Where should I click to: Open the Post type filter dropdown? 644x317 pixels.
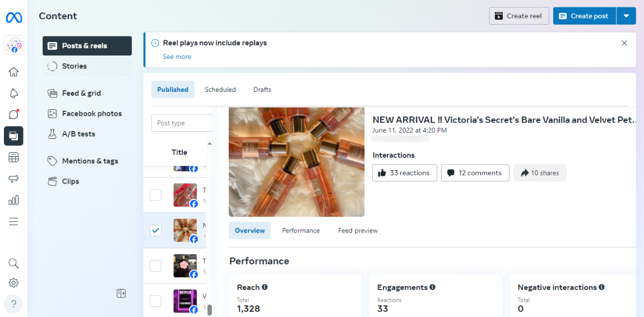click(x=182, y=123)
